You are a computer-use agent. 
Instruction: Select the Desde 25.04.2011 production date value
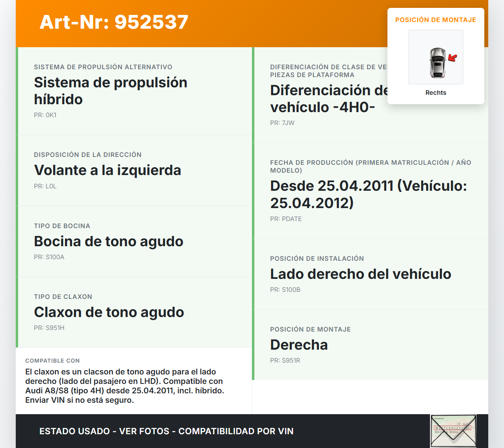tap(369, 194)
